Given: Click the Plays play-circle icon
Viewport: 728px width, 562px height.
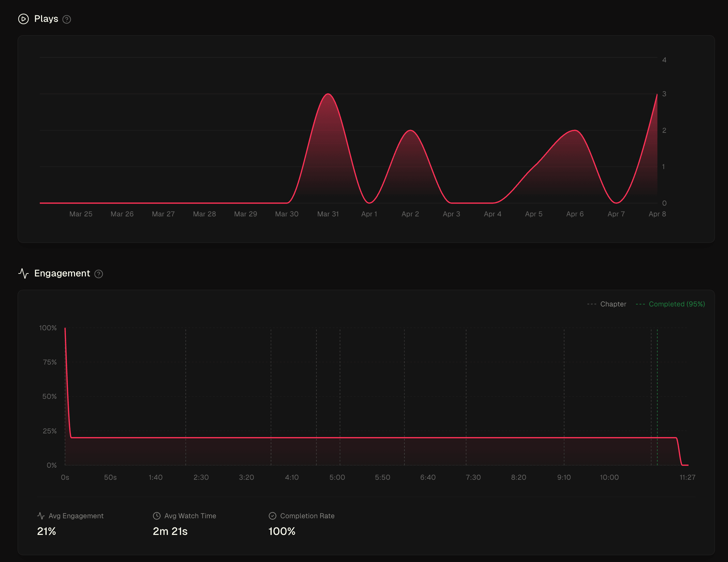Looking at the screenshot, I should (23, 19).
